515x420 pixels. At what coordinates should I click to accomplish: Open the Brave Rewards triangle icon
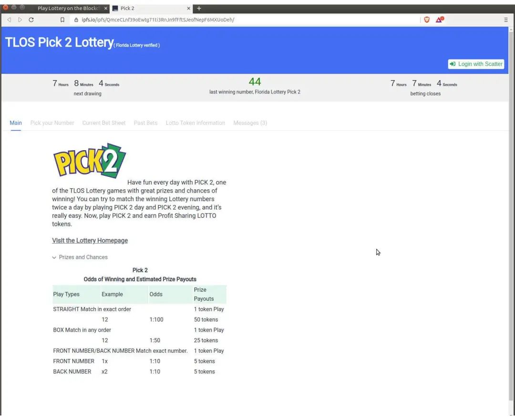click(440, 20)
